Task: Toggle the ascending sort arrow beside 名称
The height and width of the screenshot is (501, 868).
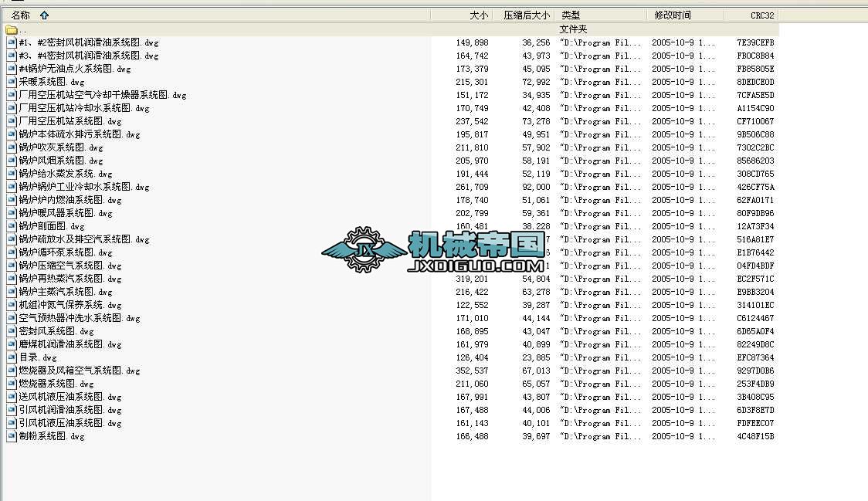Action: pyautogui.click(x=42, y=14)
